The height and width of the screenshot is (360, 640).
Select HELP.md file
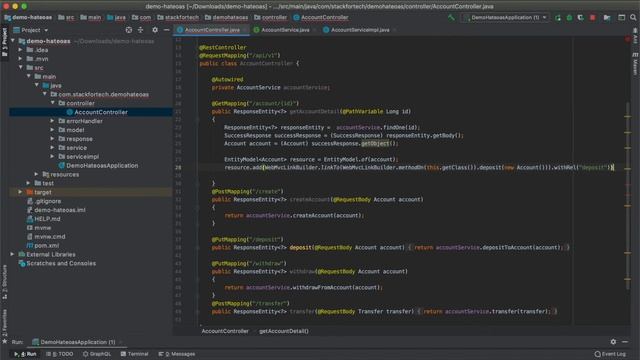point(43,219)
